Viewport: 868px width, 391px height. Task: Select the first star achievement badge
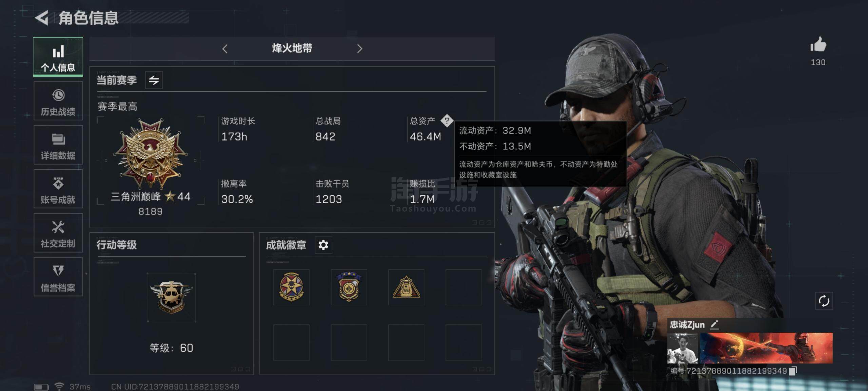(291, 287)
